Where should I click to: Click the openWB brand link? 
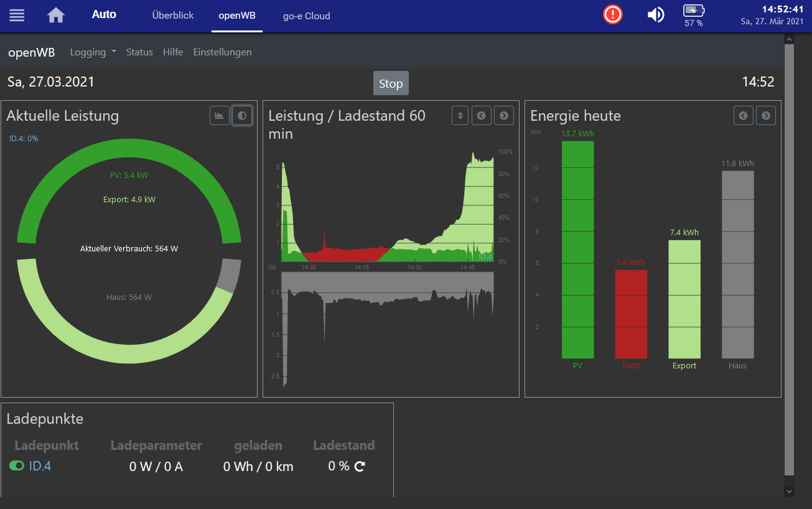31,52
